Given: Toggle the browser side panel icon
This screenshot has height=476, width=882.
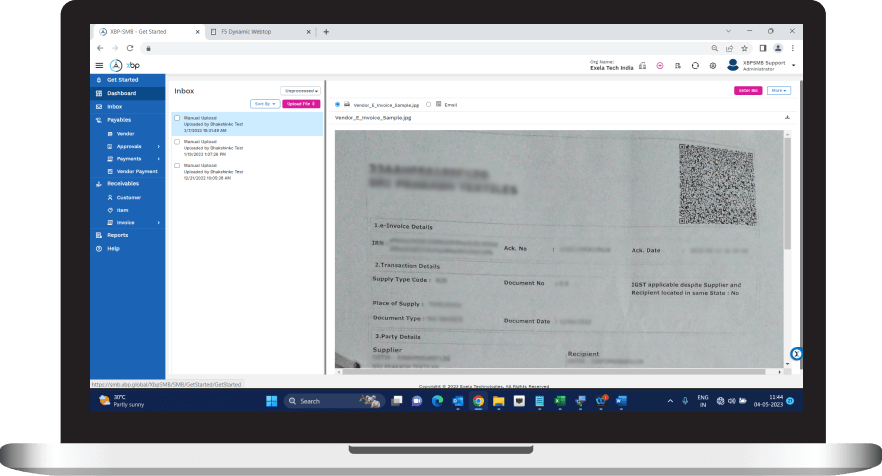Looking at the screenshot, I should pyautogui.click(x=763, y=48).
